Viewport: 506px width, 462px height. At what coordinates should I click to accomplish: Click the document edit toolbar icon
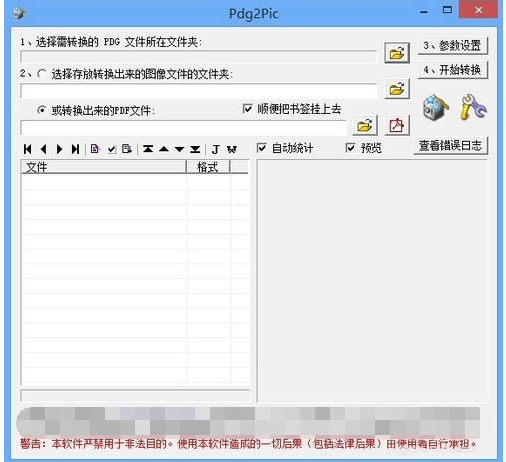(95, 149)
